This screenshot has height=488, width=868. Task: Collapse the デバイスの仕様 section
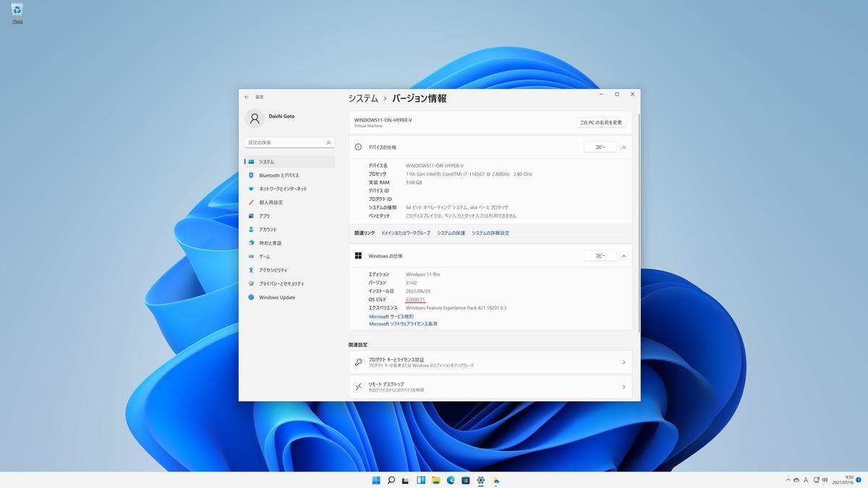[x=624, y=147]
